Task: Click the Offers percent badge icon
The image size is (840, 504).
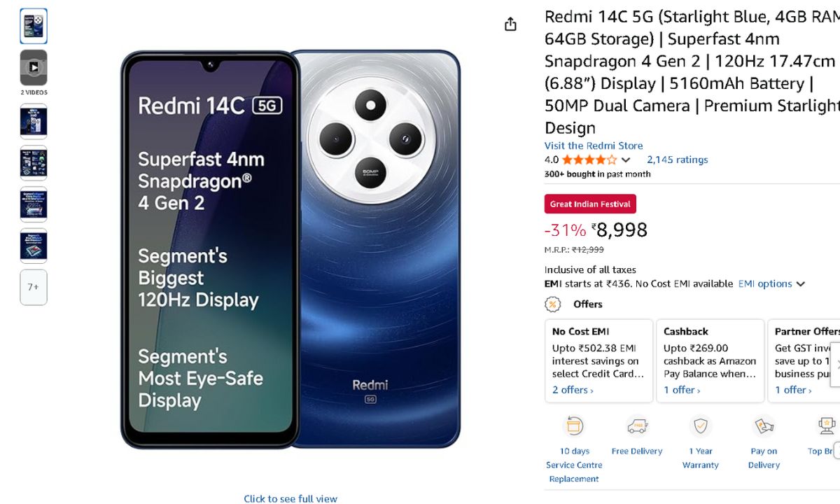Action: (553, 304)
